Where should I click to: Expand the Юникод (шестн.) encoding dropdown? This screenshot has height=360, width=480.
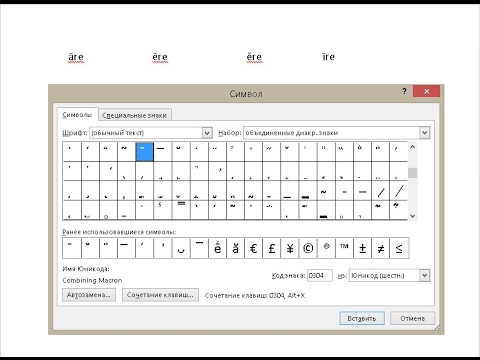coord(424,276)
